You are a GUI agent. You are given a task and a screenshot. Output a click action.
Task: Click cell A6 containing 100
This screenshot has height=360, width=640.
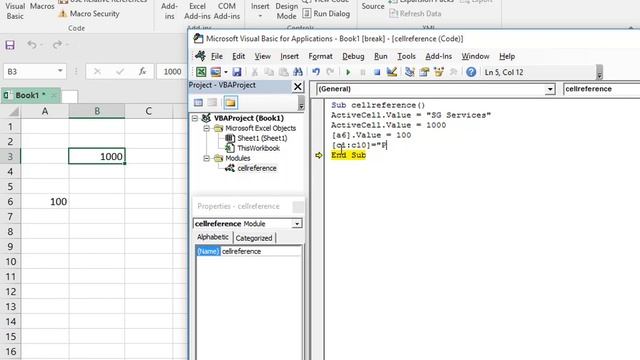(x=45, y=202)
